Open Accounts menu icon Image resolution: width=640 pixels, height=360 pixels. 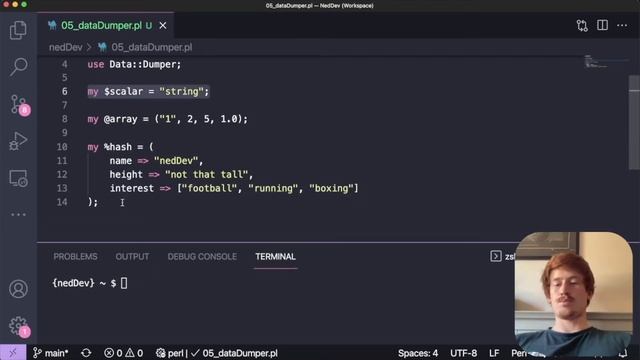click(x=18, y=289)
